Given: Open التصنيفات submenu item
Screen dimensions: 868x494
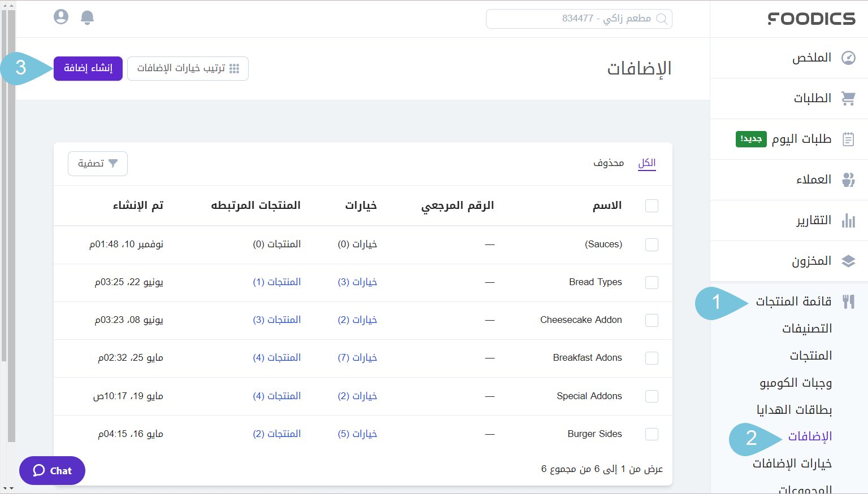Looking at the screenshot, I should click(x=807, y=329).
